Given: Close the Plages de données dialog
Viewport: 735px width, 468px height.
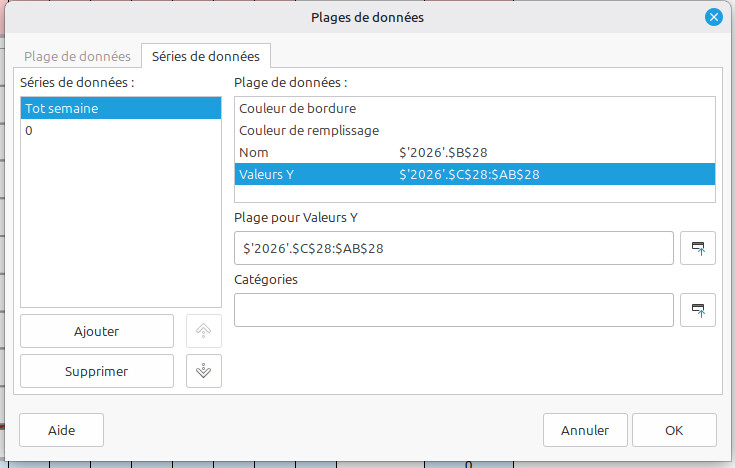Looking at the screenshot, I should (713, 17).
